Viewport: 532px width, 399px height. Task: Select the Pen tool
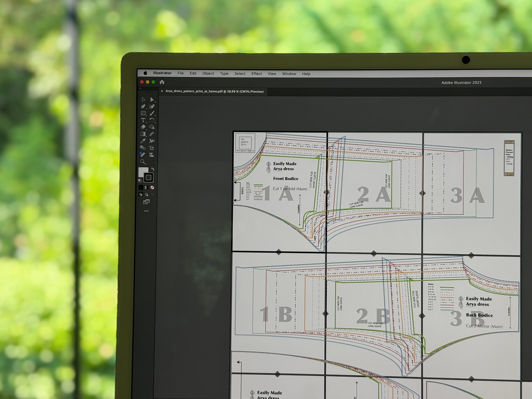pyautogui.click(x=143, y=106)
